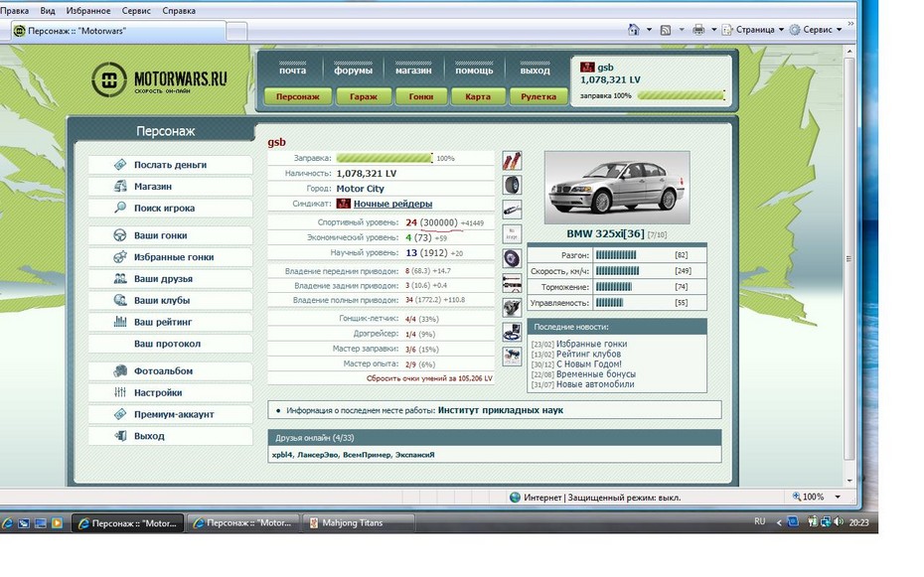Click the Print toolbar icon
This screenshot has width=924, height=577.
[x=698, y=30]
